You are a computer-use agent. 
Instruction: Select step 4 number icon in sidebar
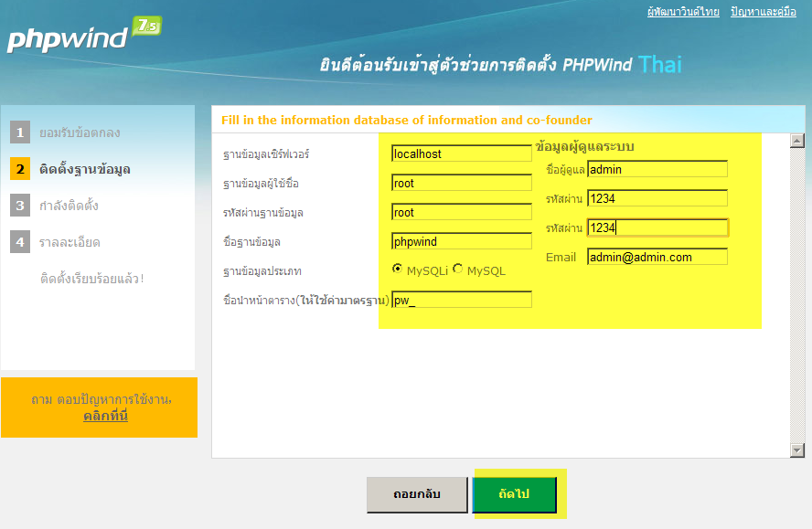[20, 242]
